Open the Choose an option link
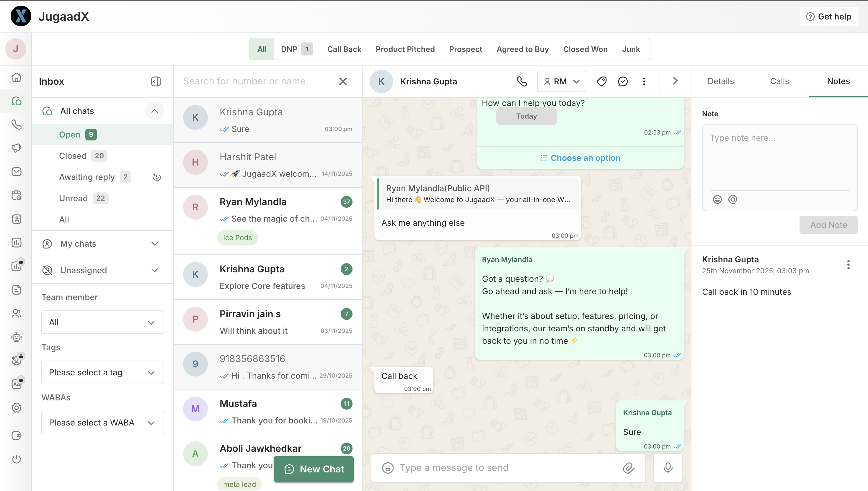The width and height of the screenshot is (868, 491). pyautogui.click(x=580, y=158)
